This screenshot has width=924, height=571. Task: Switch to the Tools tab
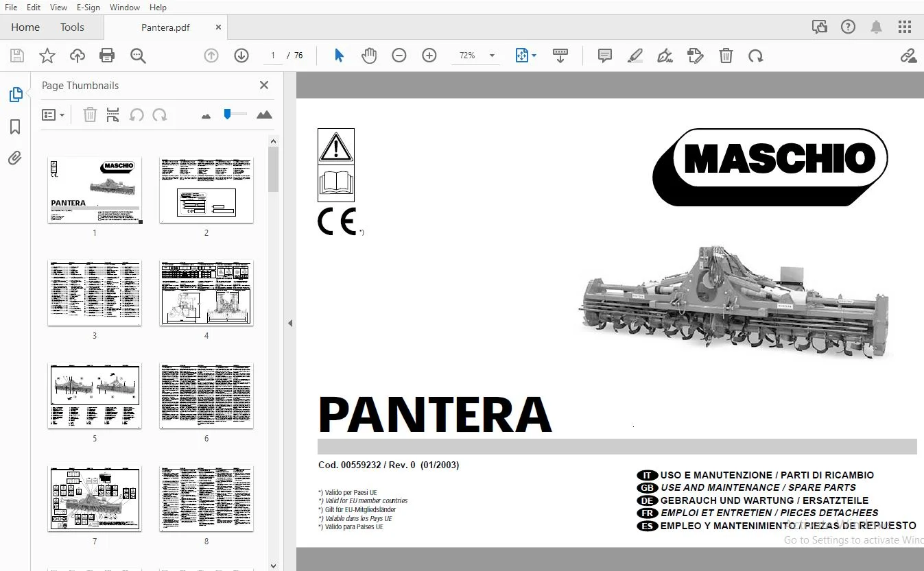point(72,27)
